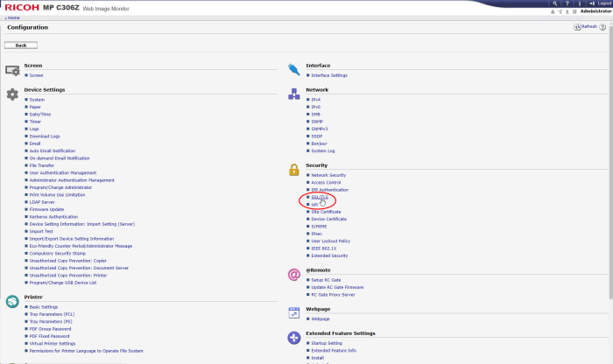Viewport: 613px width, 364px height.
Task: Click the Refresh icon
Action: pyautogui.click(x=578, y=27)
